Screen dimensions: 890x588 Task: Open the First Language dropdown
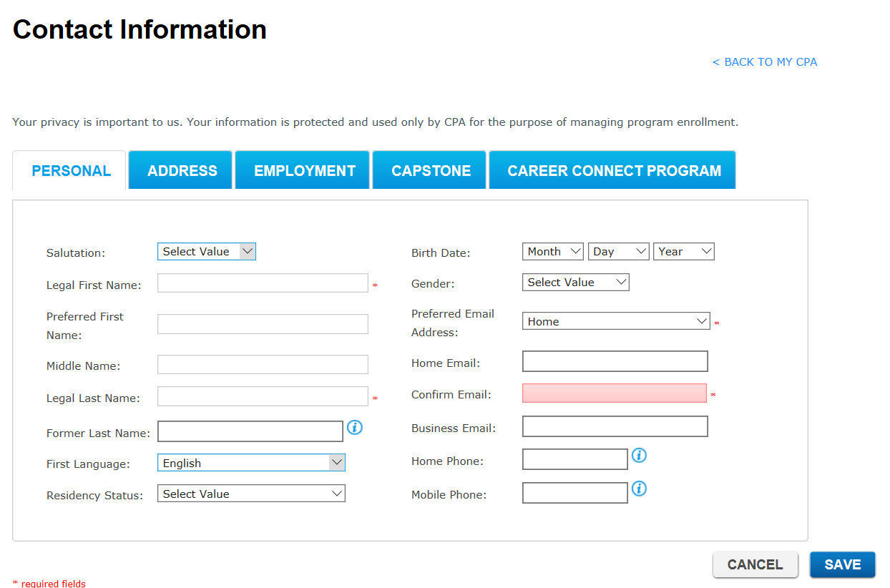coord(251,464)
